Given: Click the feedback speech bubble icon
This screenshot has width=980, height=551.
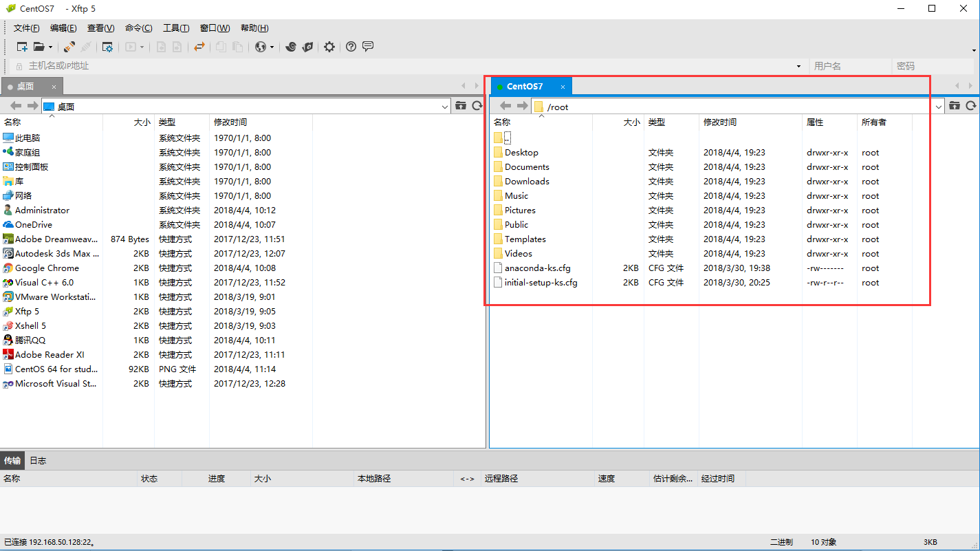Looking at the screenshot, I should 368,47.
